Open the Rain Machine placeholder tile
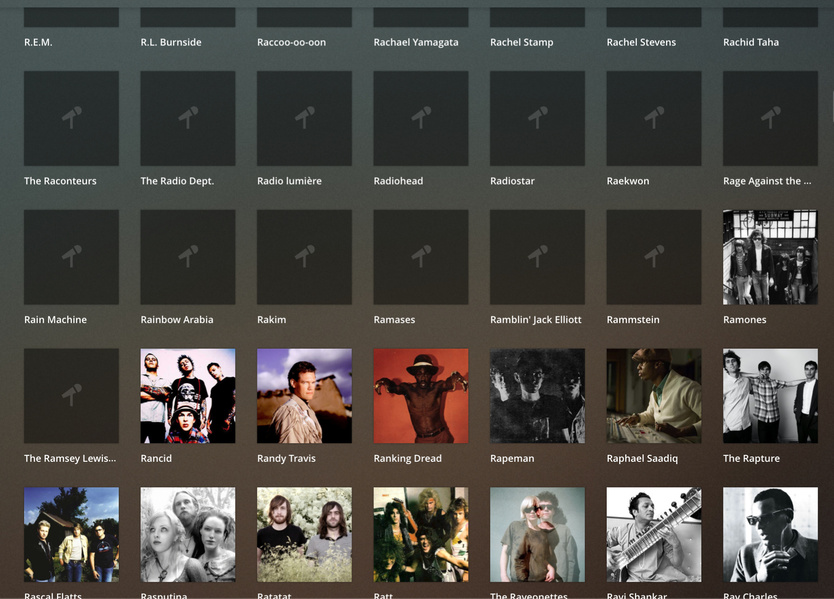Viewport: 834px width, 599px height. point(71,257)
